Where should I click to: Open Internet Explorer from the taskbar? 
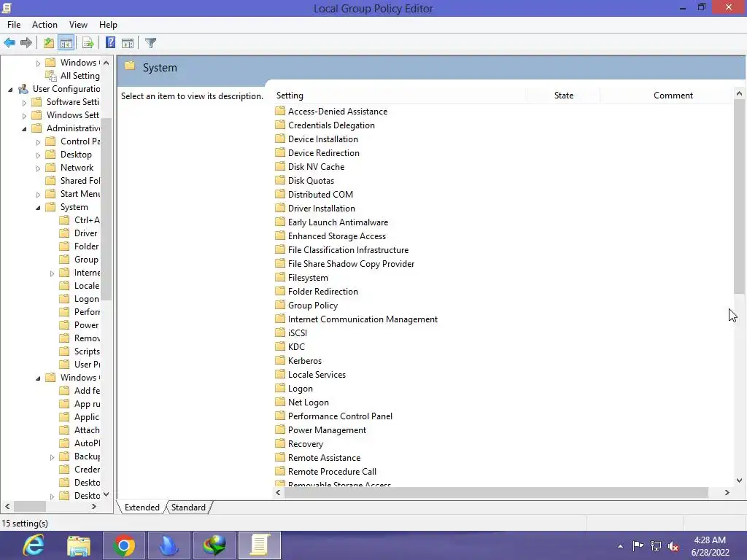click(x=34, y=545)
